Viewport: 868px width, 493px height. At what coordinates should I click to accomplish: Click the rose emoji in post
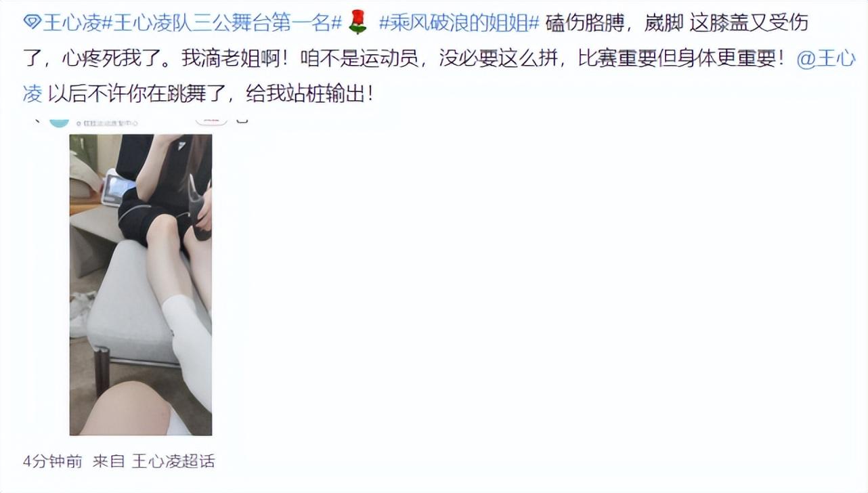point(357,24)
